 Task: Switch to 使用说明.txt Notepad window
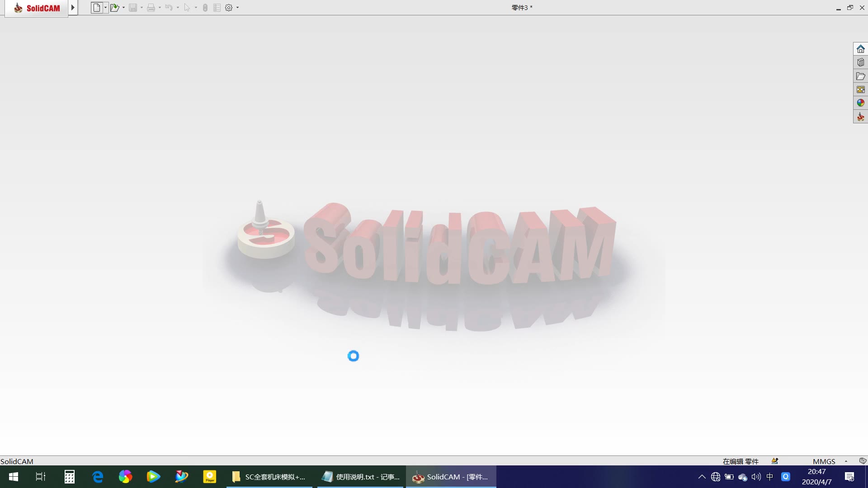(x=360, y=477)
